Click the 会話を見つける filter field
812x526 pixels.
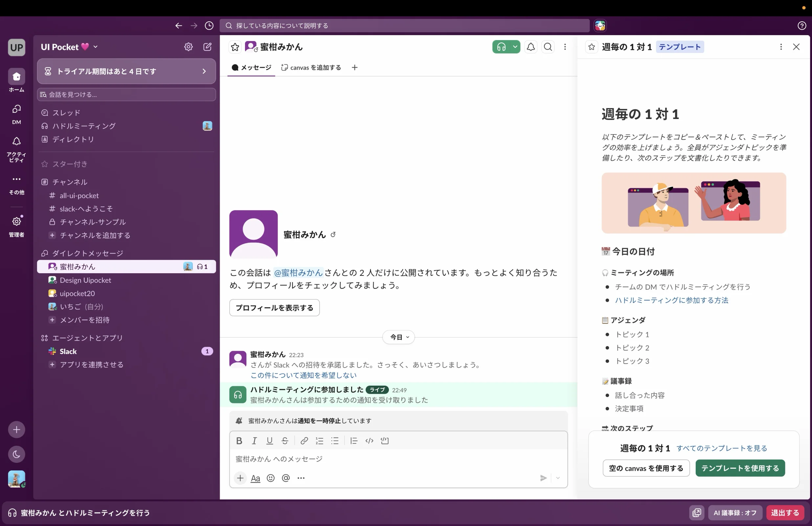126,94
